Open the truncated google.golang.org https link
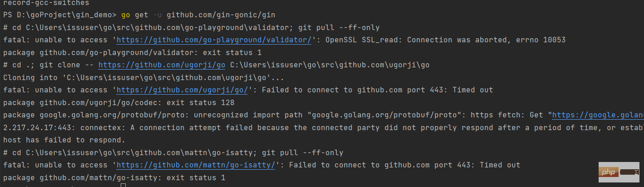This screenshot has height=187, width=644. tap(597, 115)
